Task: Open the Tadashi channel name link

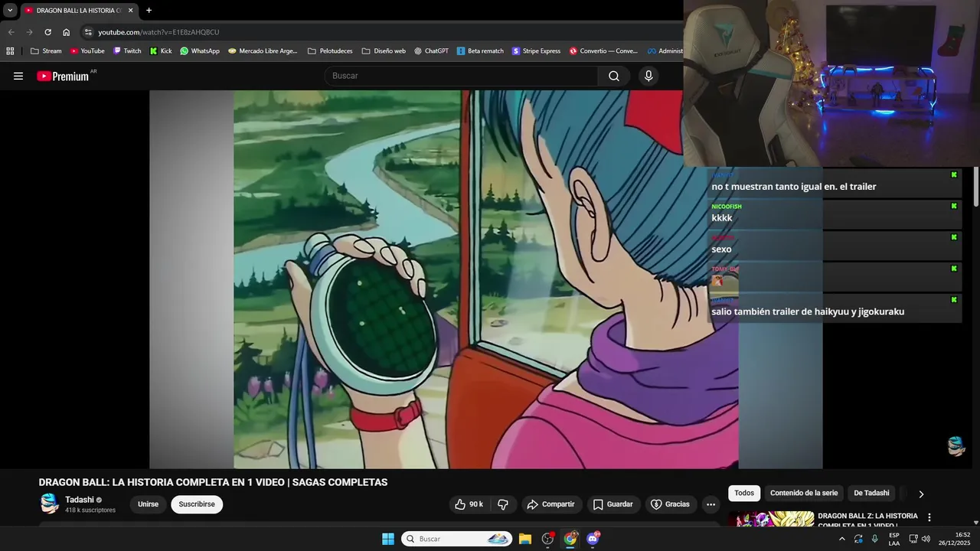Action: point(80,500)
